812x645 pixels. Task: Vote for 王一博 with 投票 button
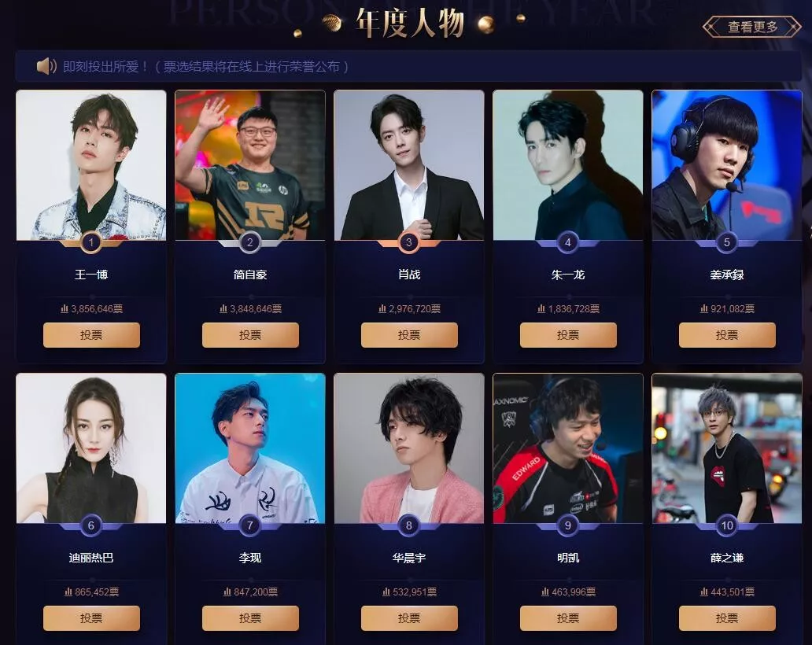(x=91, y=335)
